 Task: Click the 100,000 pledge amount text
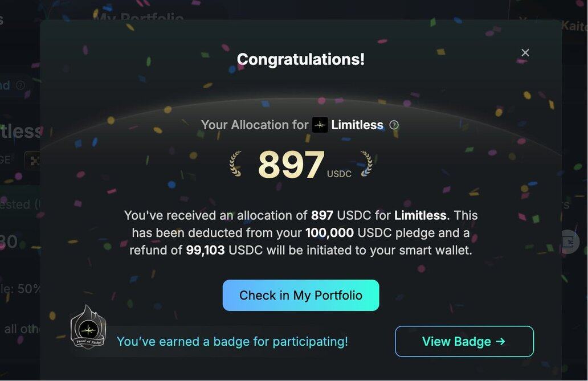point(329,233)
